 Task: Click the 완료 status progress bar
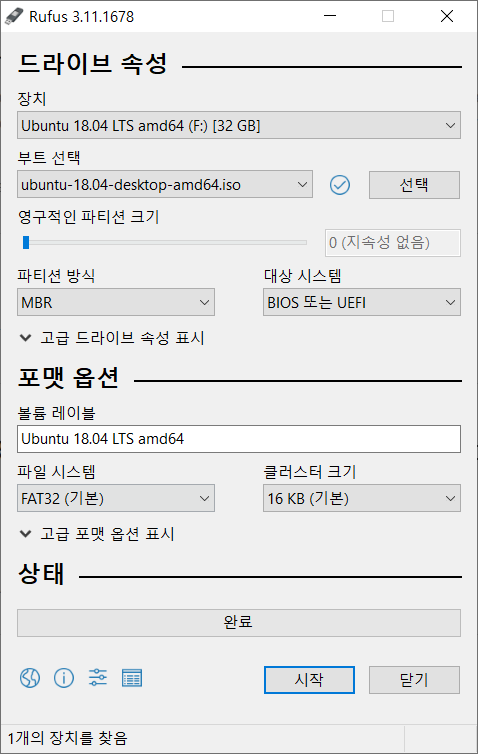click(239, 623)
